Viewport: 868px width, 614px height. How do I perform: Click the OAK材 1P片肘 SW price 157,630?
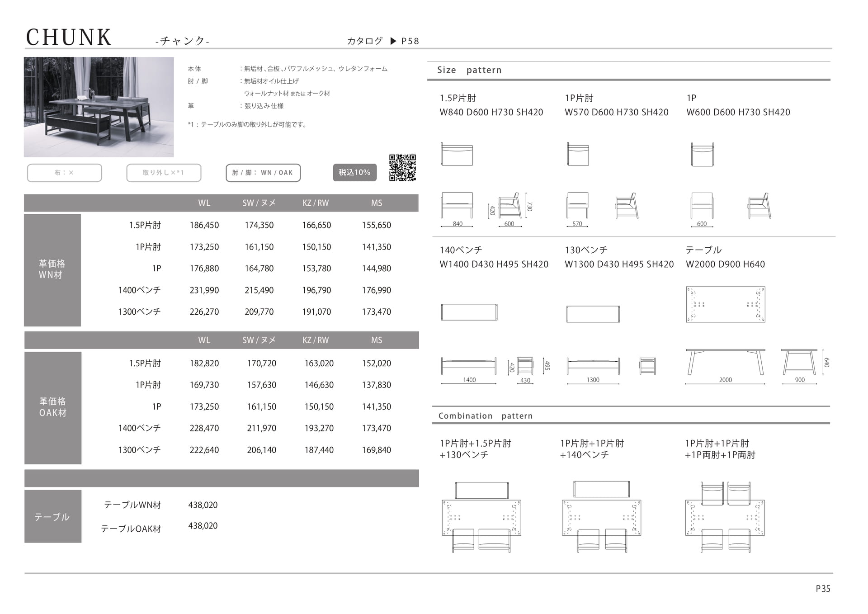(x=262, y=385)
